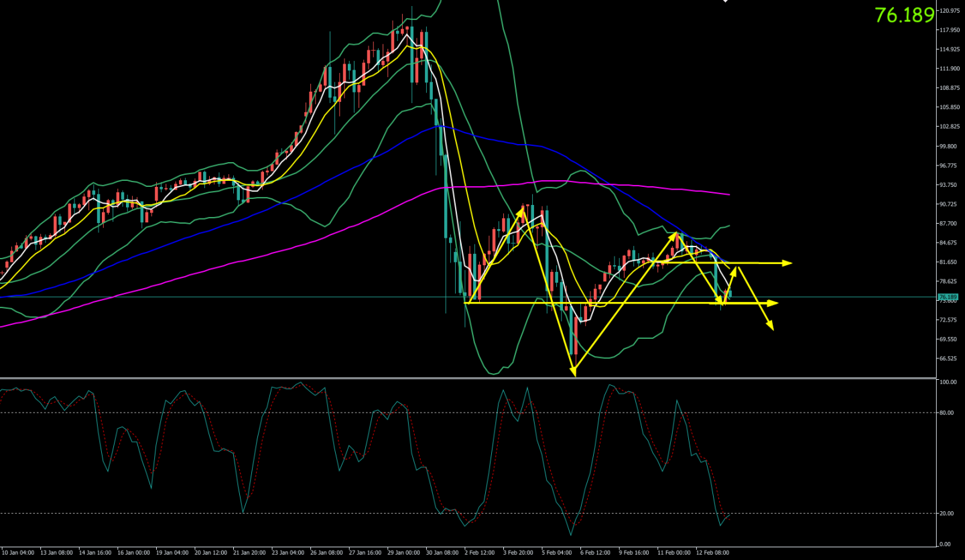Click the tip of the upper horizontal yellow arrow

791,263
